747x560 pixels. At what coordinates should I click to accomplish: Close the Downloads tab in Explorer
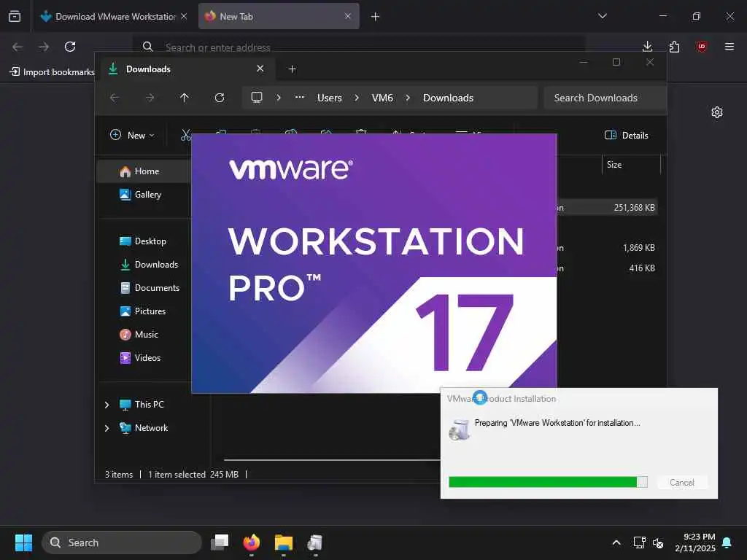[x=260, y=69]
